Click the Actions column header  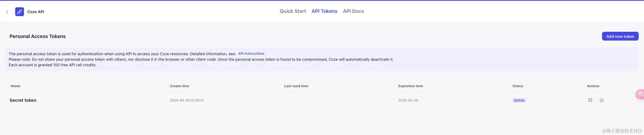pyautogui.click(x=593, y=86)
